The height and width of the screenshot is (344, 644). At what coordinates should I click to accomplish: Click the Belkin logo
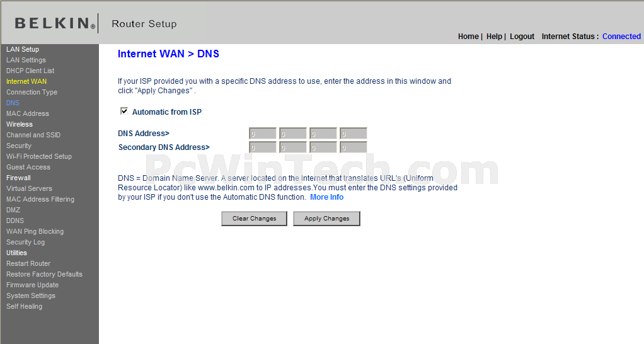coord(55,23)
